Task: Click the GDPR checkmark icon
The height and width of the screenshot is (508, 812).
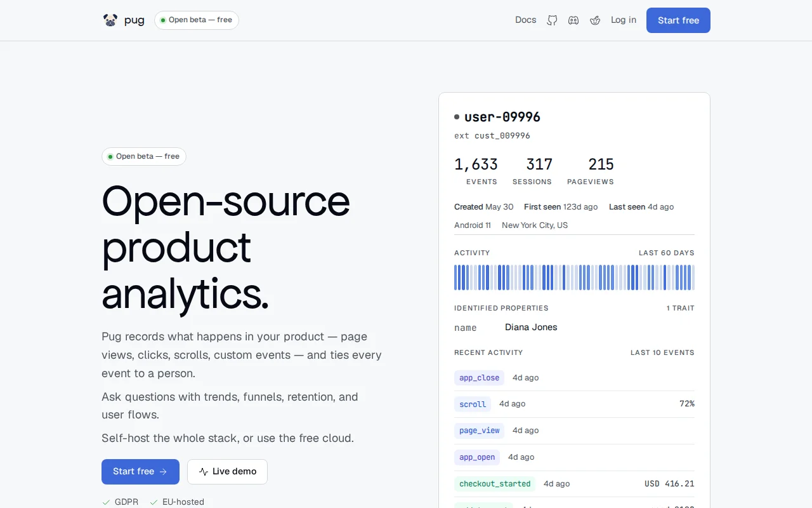Action: [106, 502]
